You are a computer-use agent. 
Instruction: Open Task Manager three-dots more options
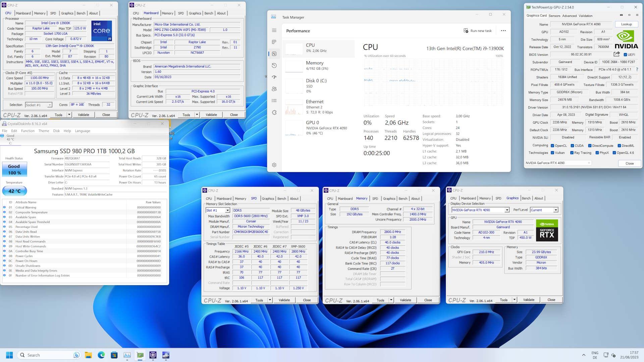[503, 31]
